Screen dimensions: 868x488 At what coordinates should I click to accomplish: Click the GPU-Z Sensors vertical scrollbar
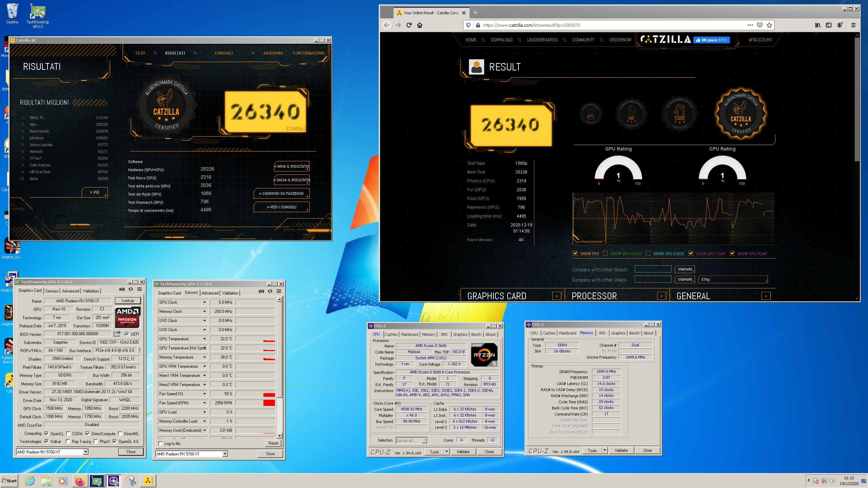coord(279,367)
